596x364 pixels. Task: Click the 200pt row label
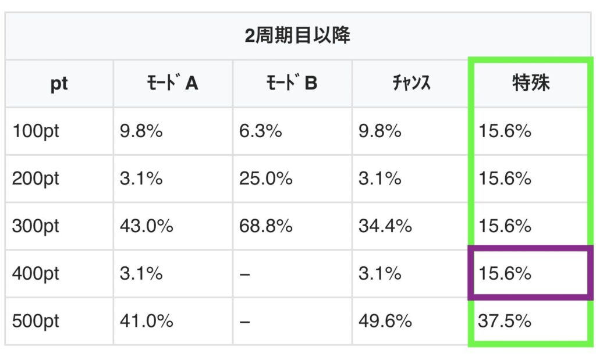36,179
